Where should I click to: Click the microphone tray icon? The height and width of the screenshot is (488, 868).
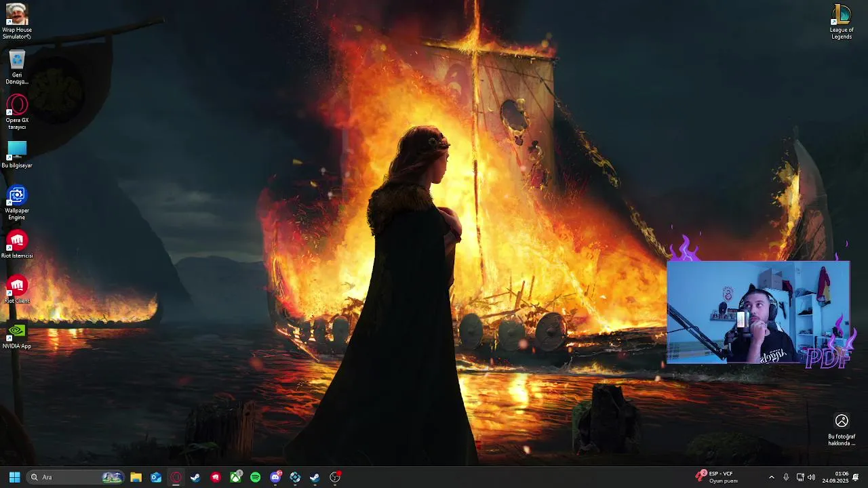(786, 477)
